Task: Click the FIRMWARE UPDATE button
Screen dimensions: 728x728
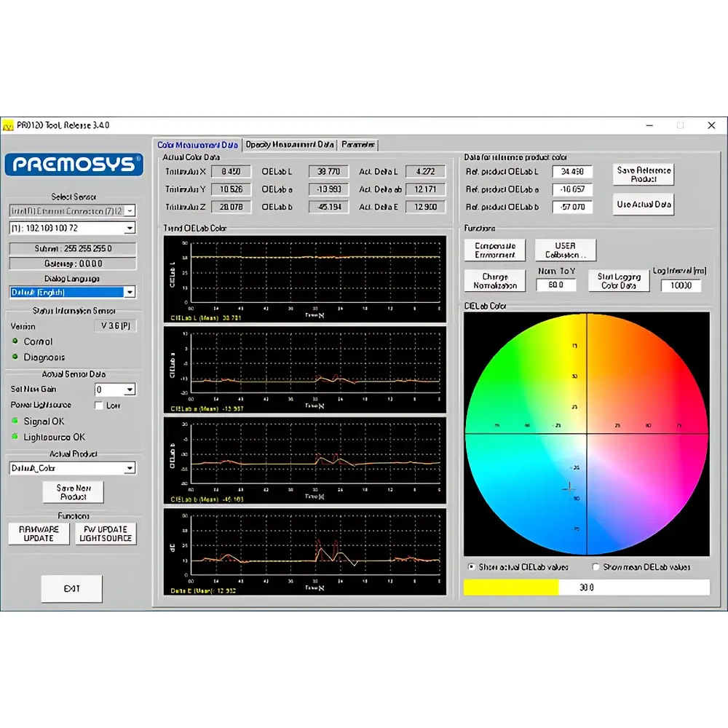Action: 38,533
